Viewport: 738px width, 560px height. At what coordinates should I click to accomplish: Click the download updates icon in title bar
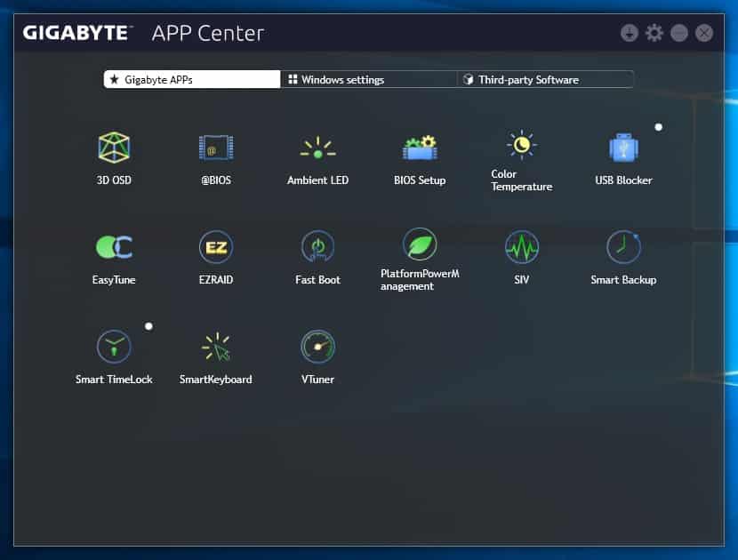630,33
